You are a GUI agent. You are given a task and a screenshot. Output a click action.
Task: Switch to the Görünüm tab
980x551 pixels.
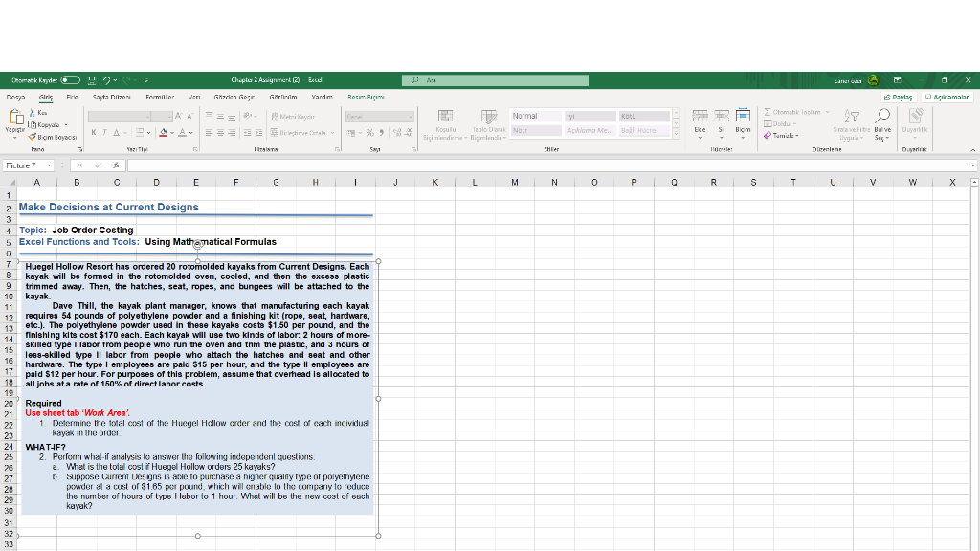283,97
